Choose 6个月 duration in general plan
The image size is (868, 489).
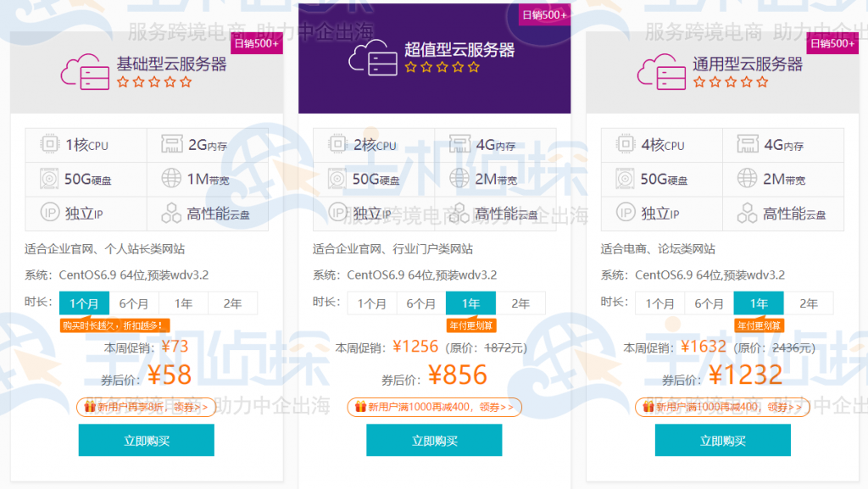click(x=709, y=303)
